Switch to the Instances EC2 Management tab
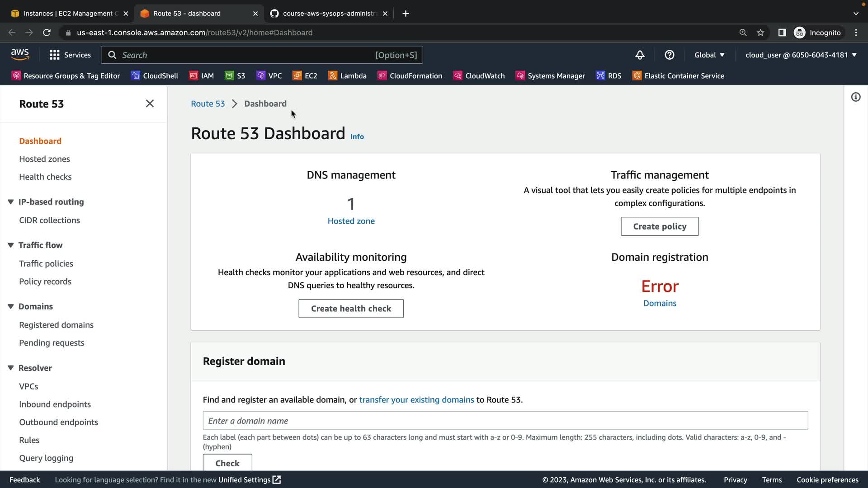 click(68, 14)
